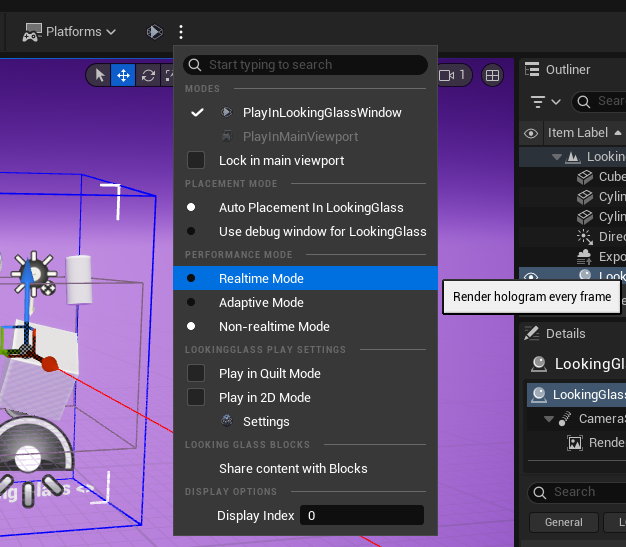The height and width of the screenshot is (547, 626).
Task: Click Share content with Blocks
Action: (293, 468)
